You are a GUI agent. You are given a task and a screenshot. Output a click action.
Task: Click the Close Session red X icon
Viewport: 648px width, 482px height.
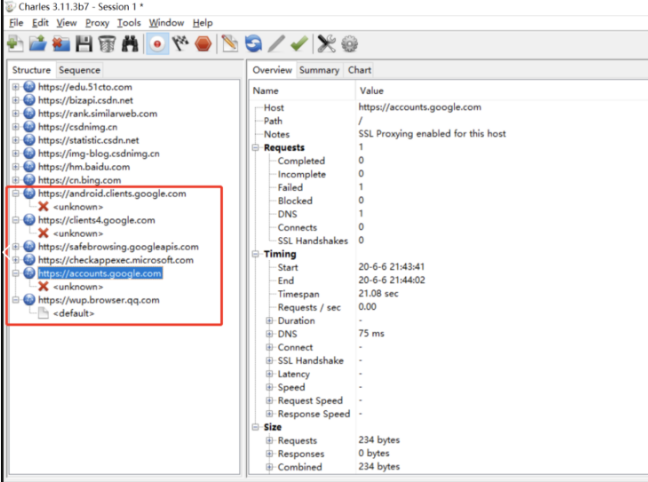61,44
